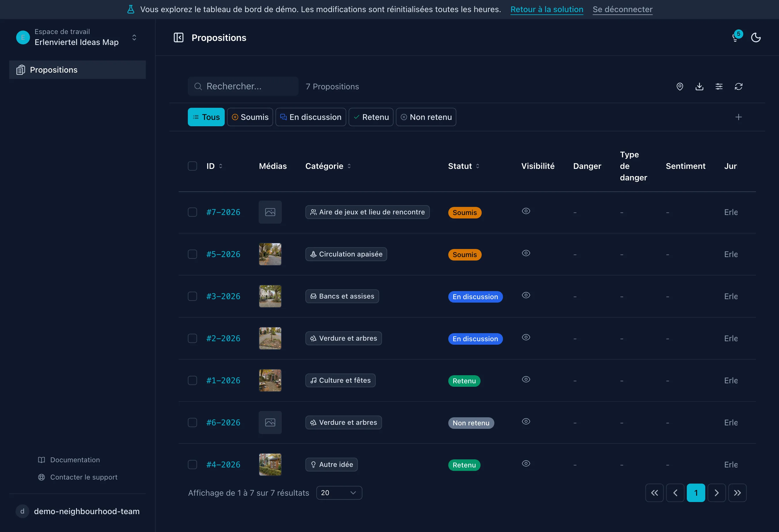Open proposition #5-2026 link
Viewport: 779px width, 532px height.
point(223,254)
